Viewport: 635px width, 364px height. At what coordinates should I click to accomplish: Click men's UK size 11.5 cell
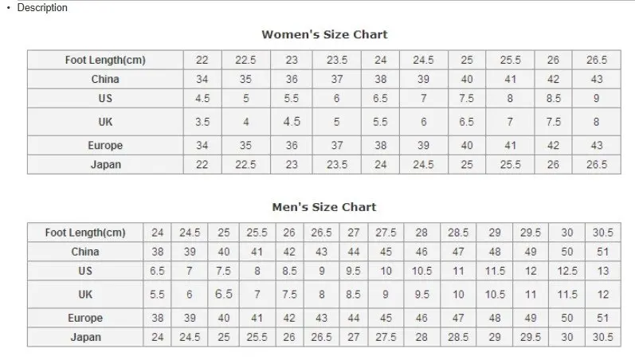coord(567,295)
